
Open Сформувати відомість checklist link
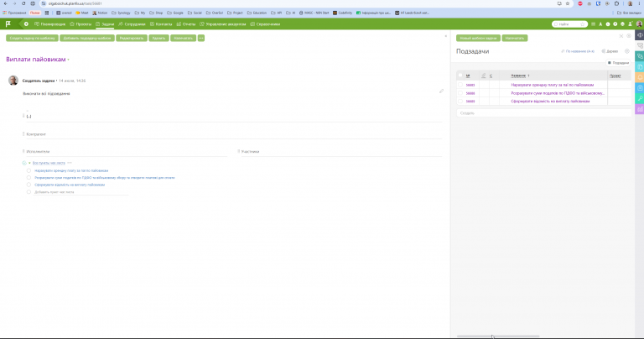tap(70, 185)
